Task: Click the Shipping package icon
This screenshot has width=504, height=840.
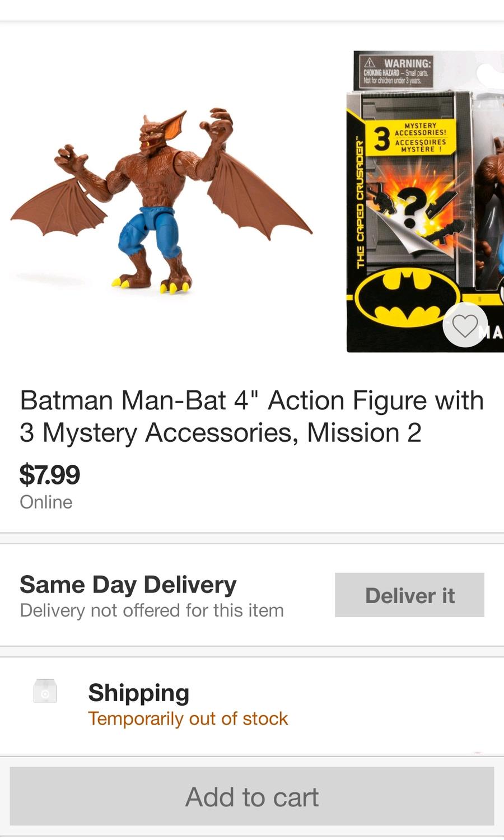Action: click(45, 691)
